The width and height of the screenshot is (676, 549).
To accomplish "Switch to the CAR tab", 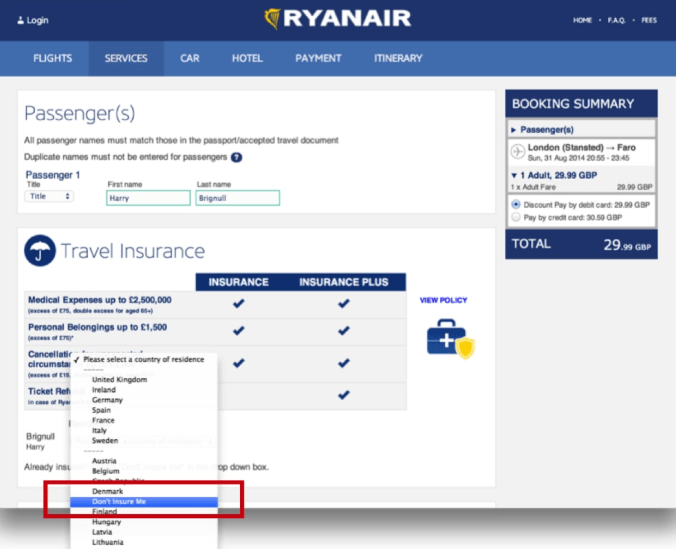I will coord(190,58).
